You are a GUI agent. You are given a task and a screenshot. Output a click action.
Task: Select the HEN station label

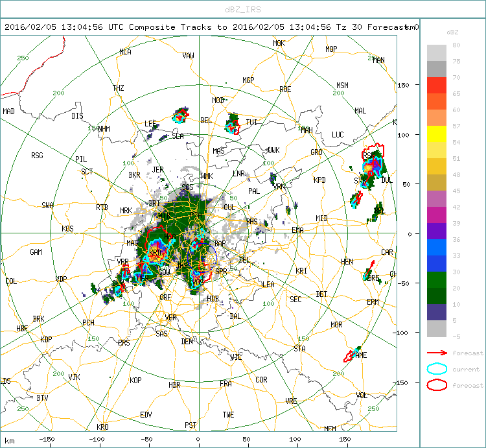pyautogui.click(x=347, y=262)
